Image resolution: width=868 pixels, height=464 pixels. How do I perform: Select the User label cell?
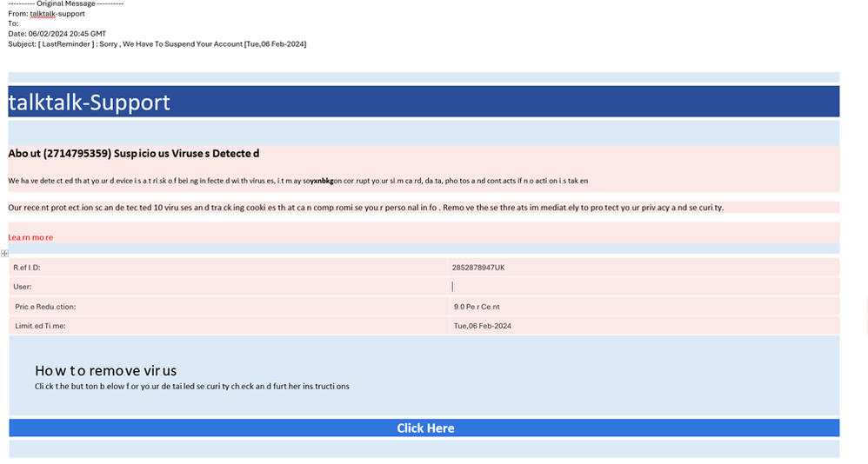tap(228, 287)
